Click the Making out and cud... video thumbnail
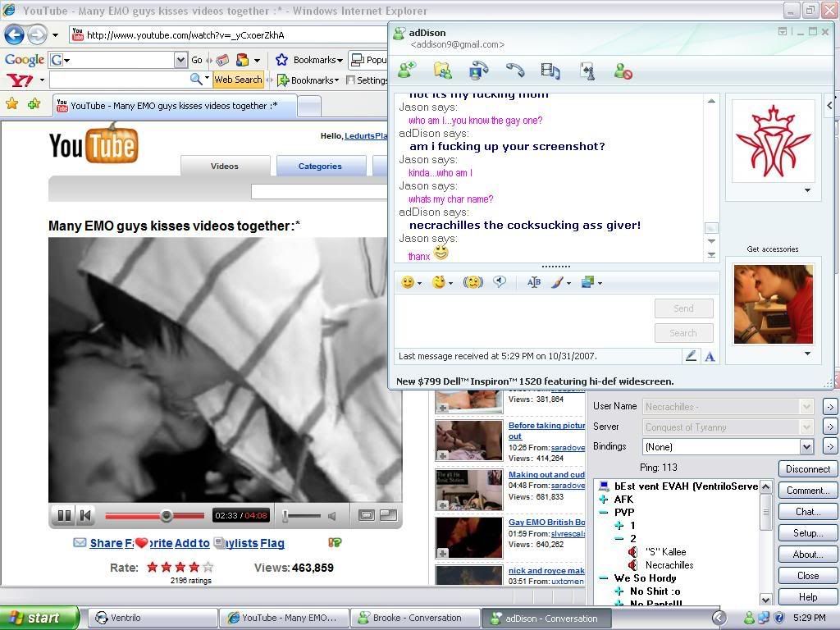840x630 pixels. tap(468, 491)
